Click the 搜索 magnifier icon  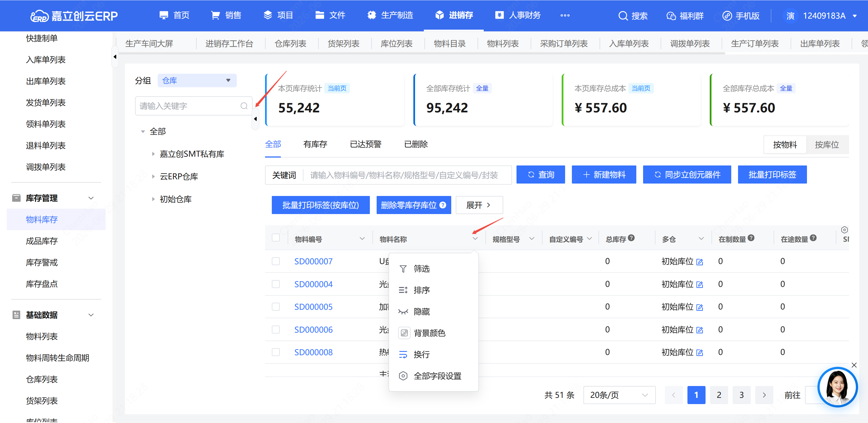coord(623,16)
